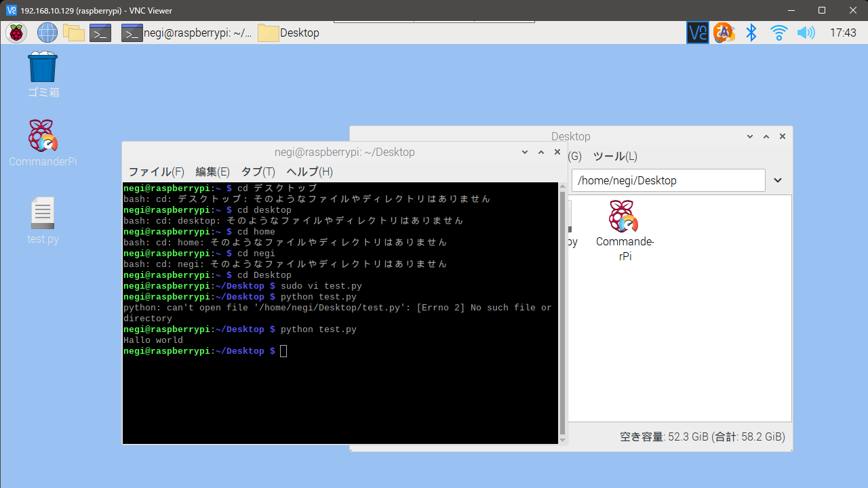The image size is (868, 488).
Task: Click the volume speaker icon
Action: coord(806,33)
